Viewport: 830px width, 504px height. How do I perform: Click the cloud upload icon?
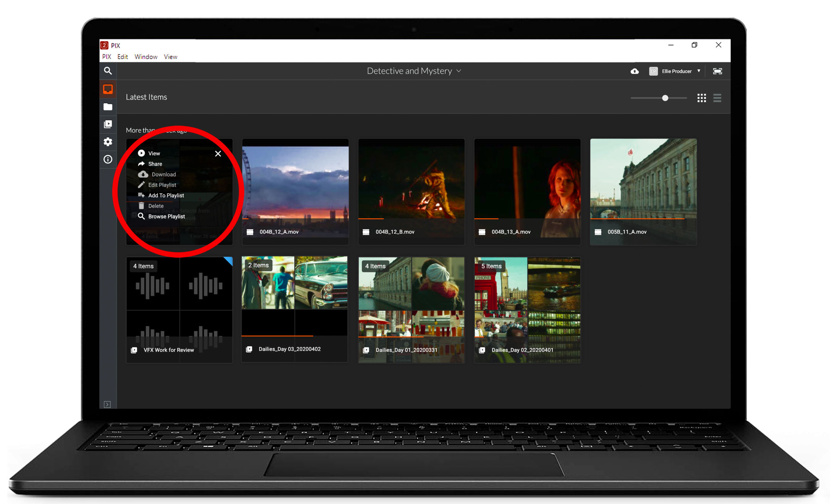[x=634, y=71]
